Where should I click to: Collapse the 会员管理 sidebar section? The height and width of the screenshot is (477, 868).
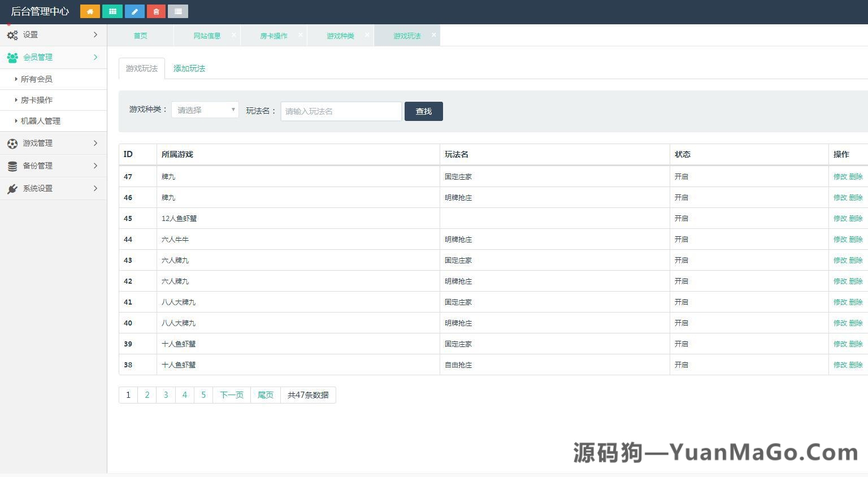[x=54, y=57]
